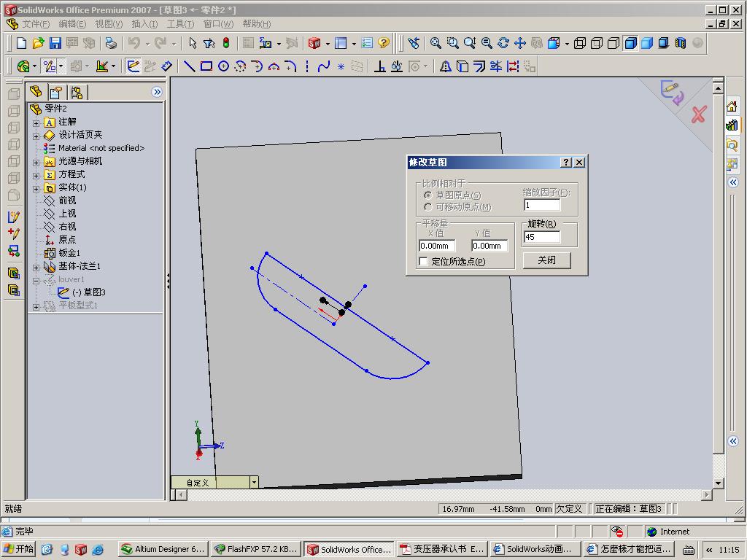The height and width of the screenshot is (560, 747).
Task: Select the 可移动原点 radio button
Action: click(427, 206)
